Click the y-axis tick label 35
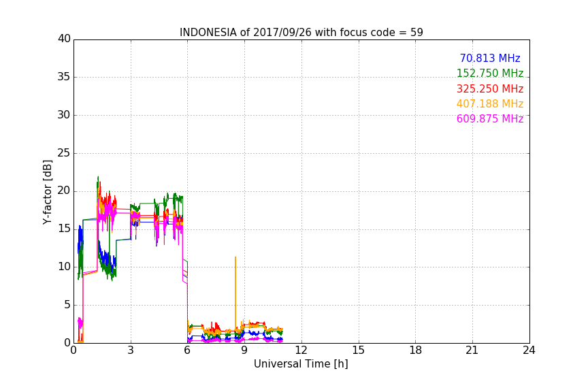This screenshot has width=588, height=392. pyautogui.click(x=64, y=77)
